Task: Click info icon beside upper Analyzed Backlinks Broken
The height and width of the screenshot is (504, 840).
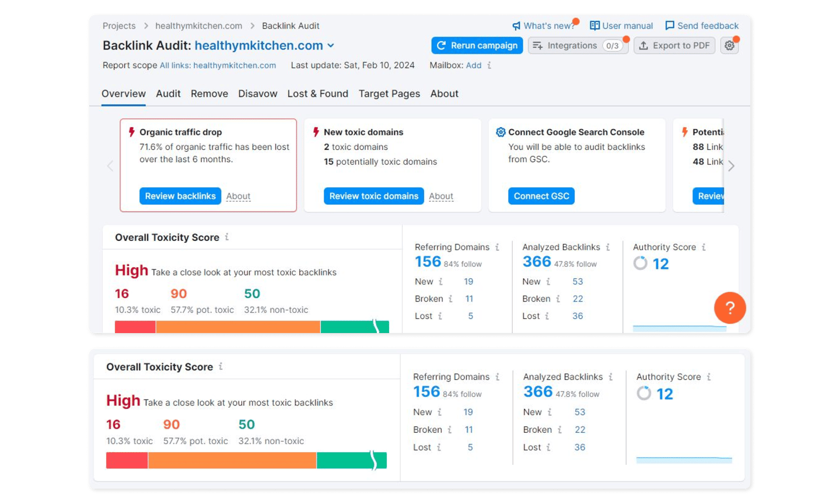Action: tap(558, 299)
